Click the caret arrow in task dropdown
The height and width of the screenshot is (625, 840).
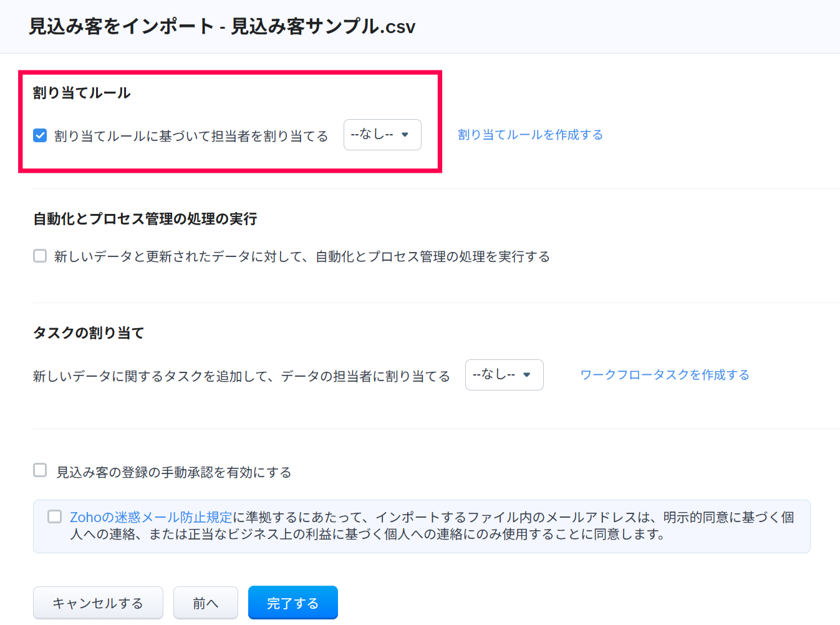[527, 375]
